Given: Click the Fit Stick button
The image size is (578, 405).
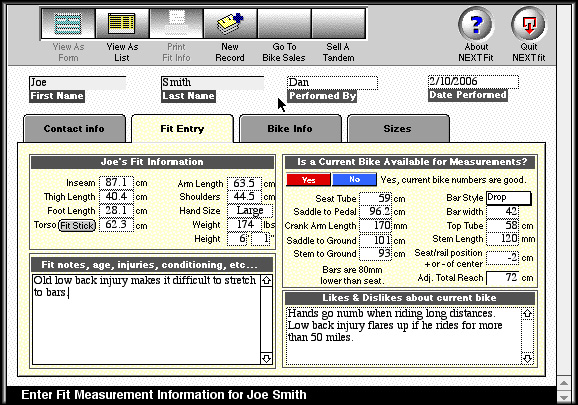Looking at the screenshot, I should click(77, 225).
